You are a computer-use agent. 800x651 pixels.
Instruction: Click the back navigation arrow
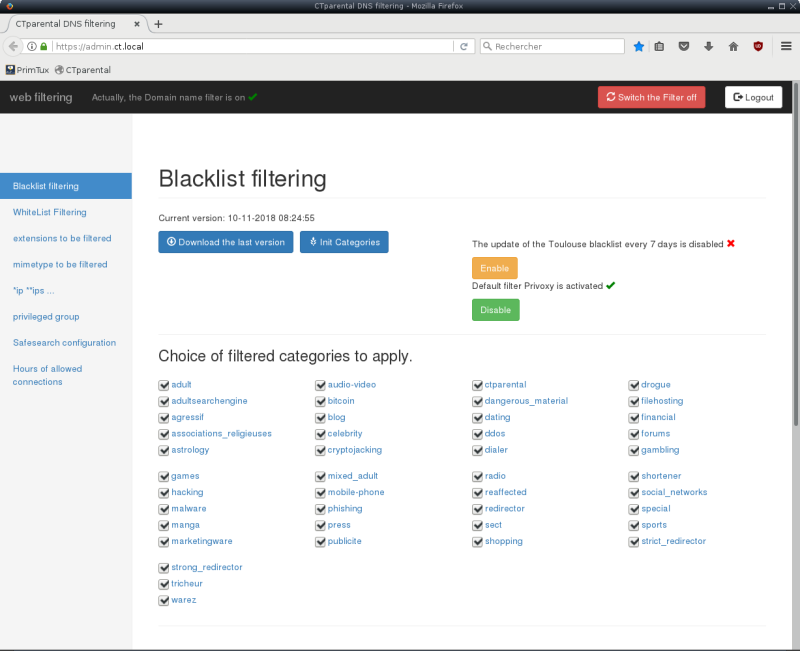[13, 46]
